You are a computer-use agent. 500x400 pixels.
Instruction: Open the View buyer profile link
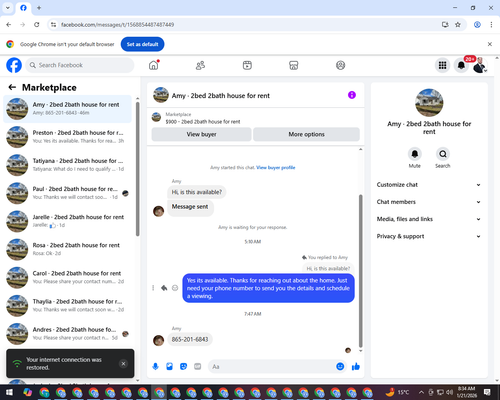[x=276, y=167]
